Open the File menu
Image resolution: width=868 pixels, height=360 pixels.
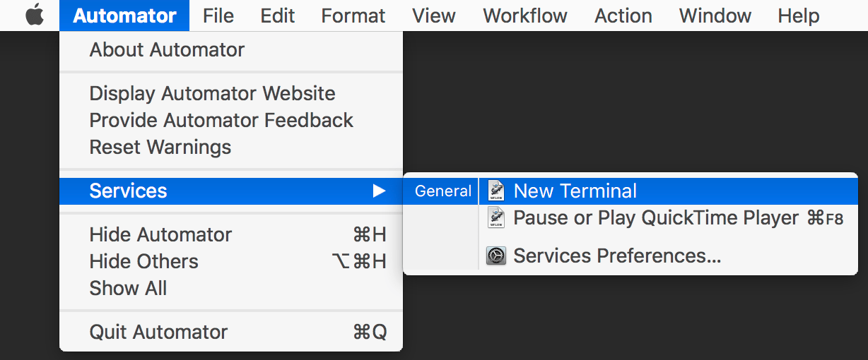(218, 16)
